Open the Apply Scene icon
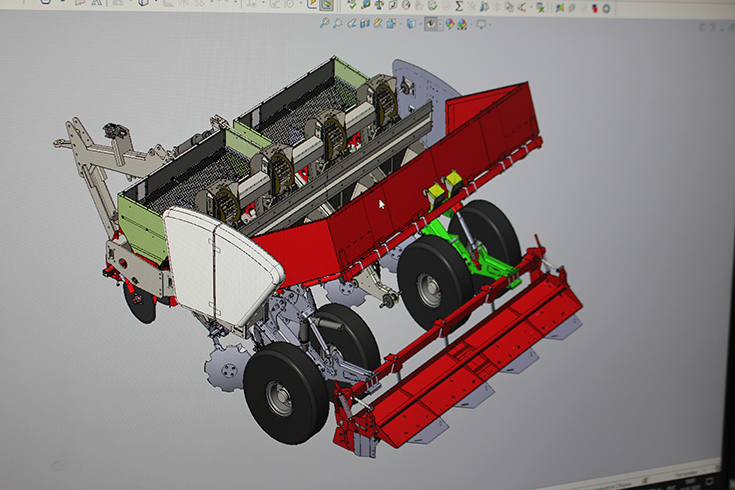This screenshot has width=735, height=490. 462,23
